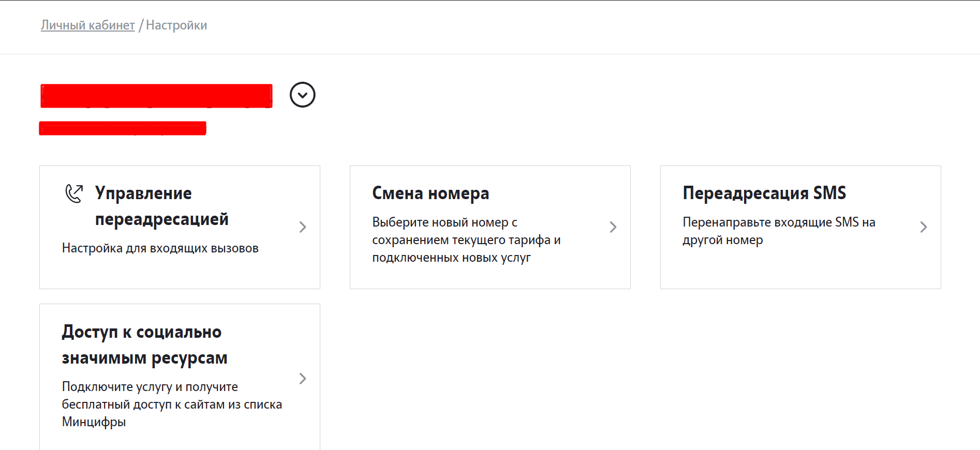Click chevron arrow on Смена номера card
Viewport: 980px width, 450px height.
tap(613, 227)
